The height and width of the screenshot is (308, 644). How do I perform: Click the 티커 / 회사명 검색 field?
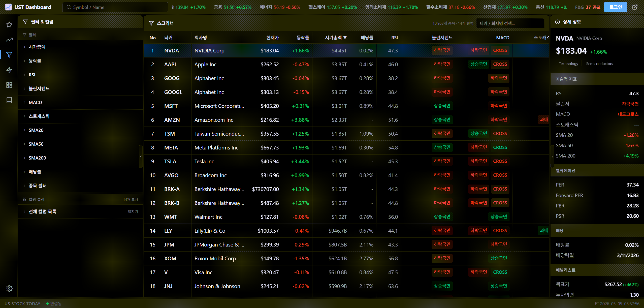click(x=510, y=23)
